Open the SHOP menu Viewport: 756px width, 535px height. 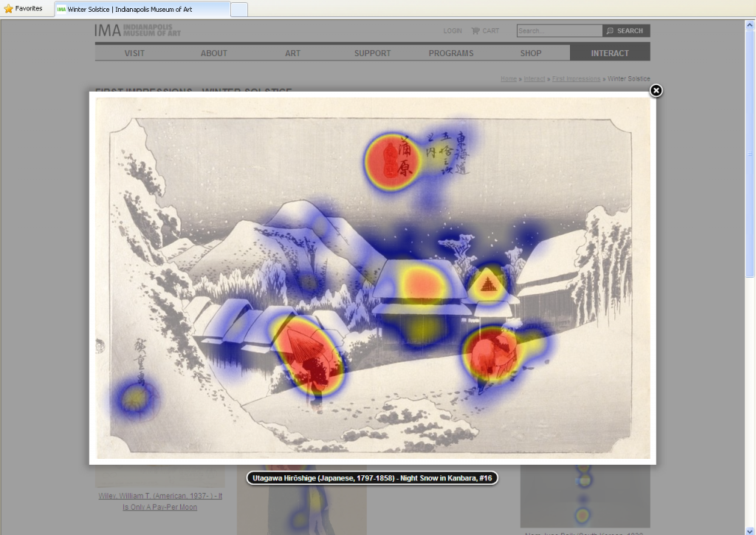coord(530,53)
